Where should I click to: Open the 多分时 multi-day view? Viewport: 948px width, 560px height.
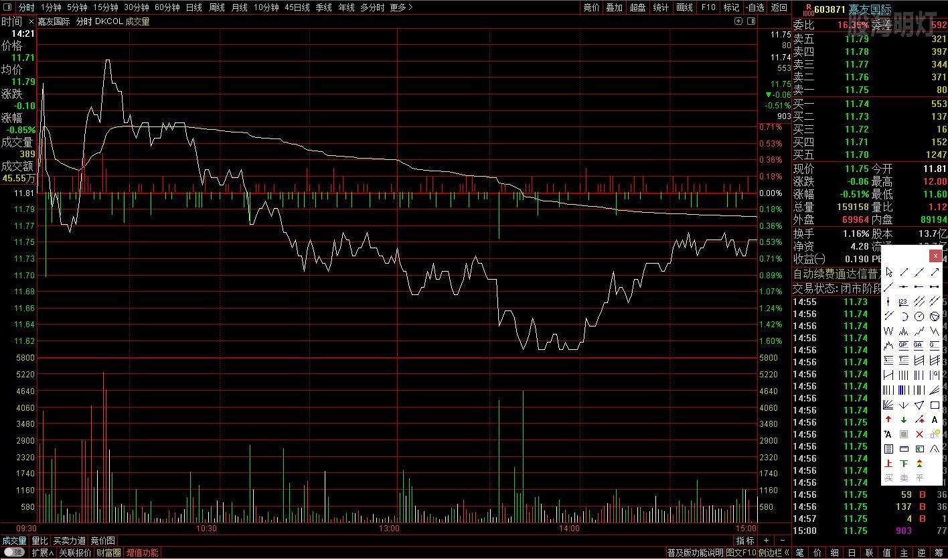(372, 7)
